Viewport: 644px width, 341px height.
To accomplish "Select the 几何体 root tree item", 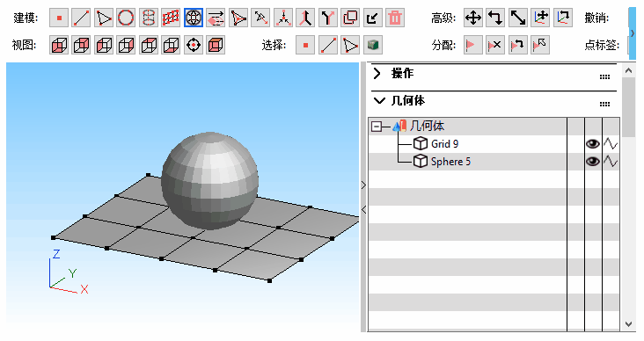I will [427, 126].
